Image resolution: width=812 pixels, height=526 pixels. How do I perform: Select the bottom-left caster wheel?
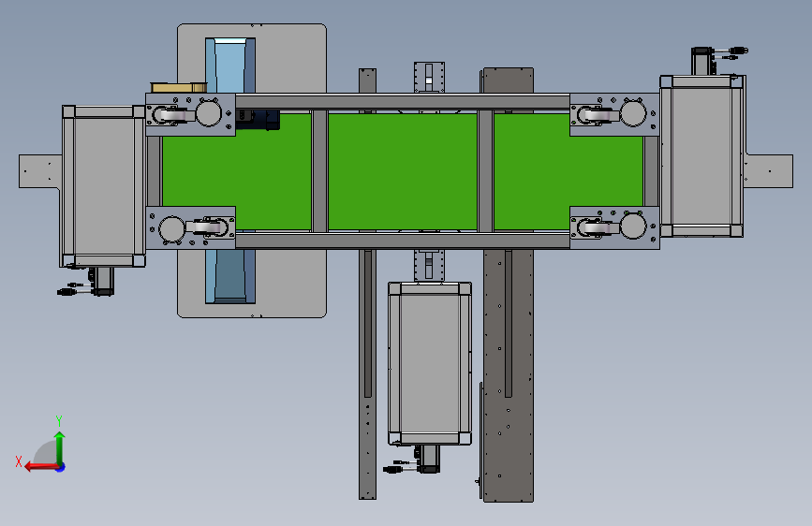(209, 227)
